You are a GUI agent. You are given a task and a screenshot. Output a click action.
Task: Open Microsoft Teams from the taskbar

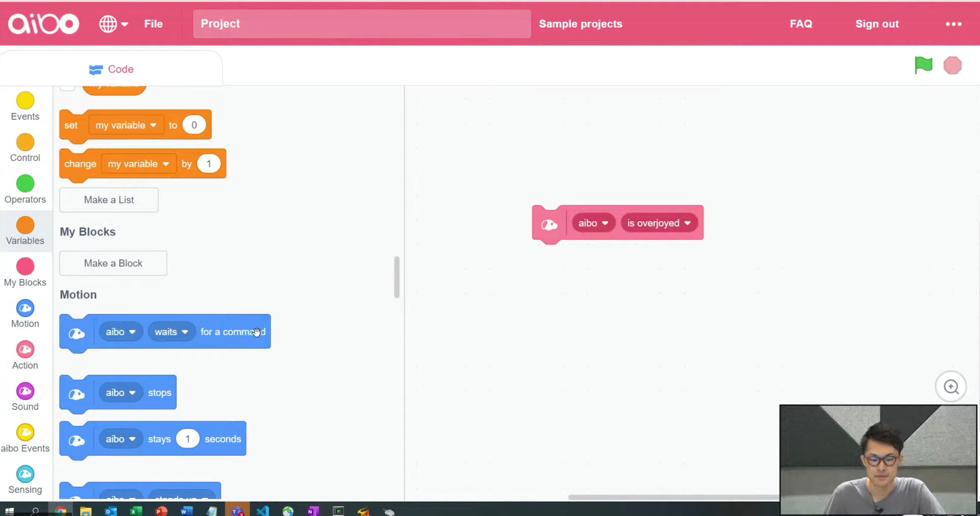click(x=237, y=511)
